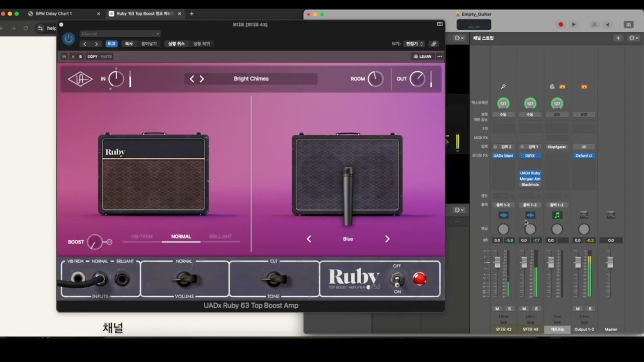The height and width of the screenshot is (362, 644).
Task: Click the red amp pilot light
Action: tap(420, 279)
